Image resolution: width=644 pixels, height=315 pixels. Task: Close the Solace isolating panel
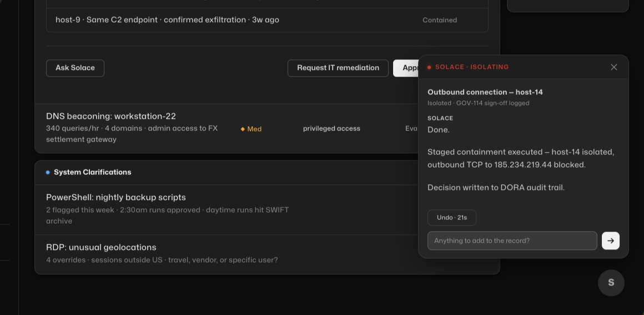[613, 67]
